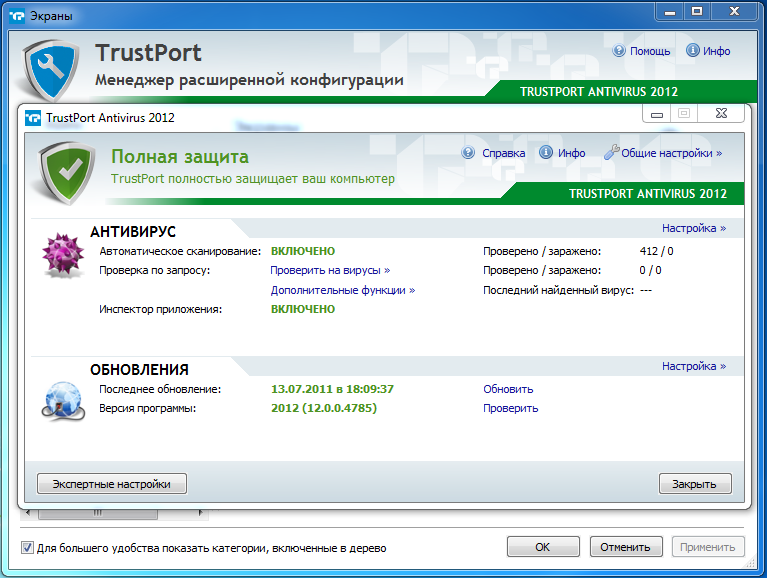Click last update date 13.07.2011 в 18:09:37

[x=332, y=389]
